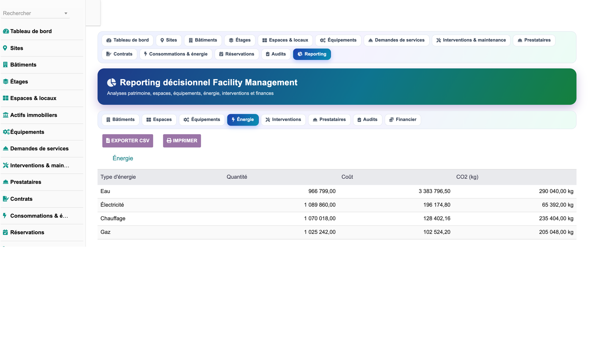The height and width of the screenshot is (364, 589).
Task: Select Réservations top tab
Action: pyautogui.click(x=237, y=54)
